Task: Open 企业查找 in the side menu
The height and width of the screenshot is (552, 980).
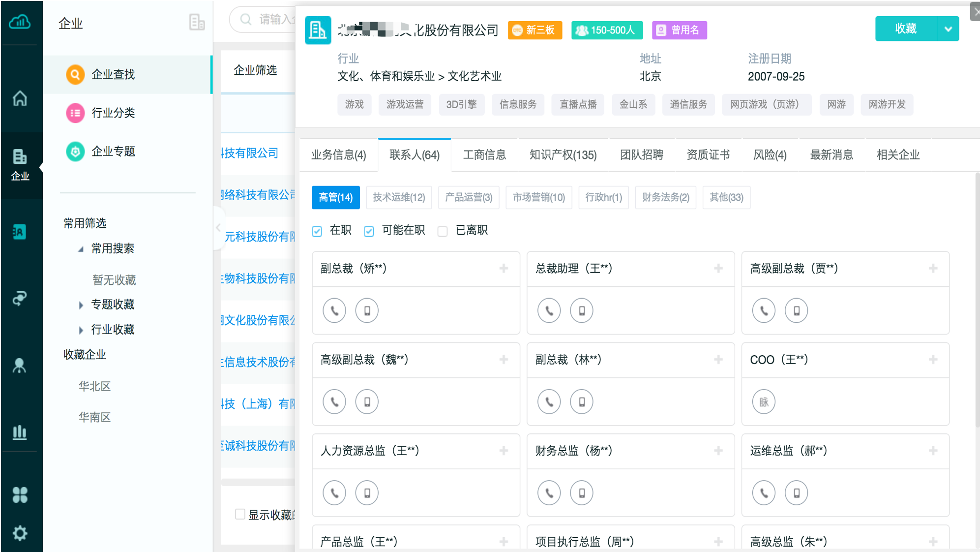Action: coord(127,74)
